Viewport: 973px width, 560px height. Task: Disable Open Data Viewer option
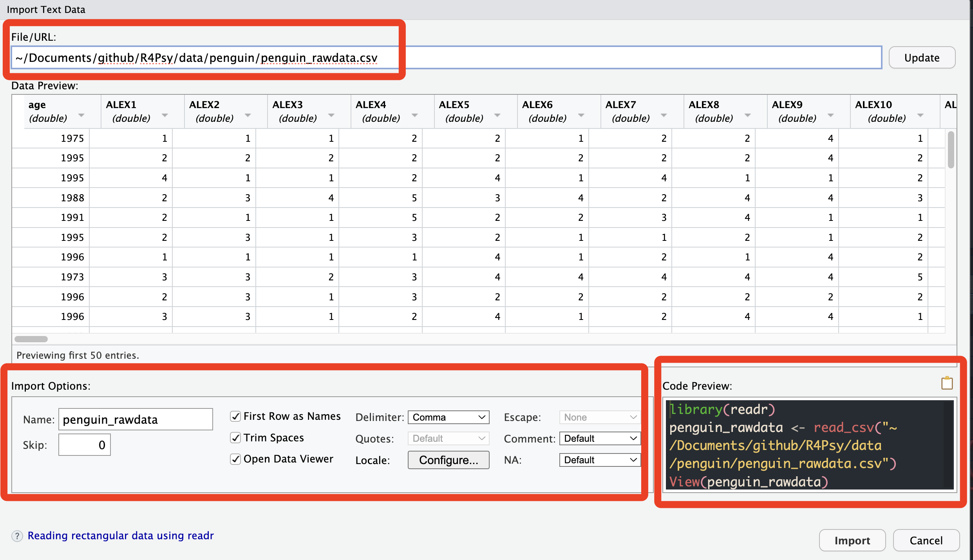click(x=235, y=459)
